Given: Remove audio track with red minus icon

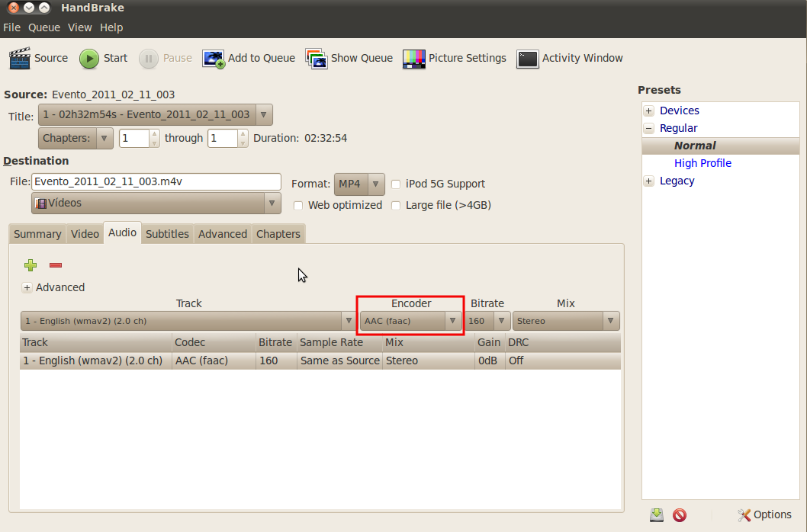Looking at the screenshot, I should (x=56, y=265).
